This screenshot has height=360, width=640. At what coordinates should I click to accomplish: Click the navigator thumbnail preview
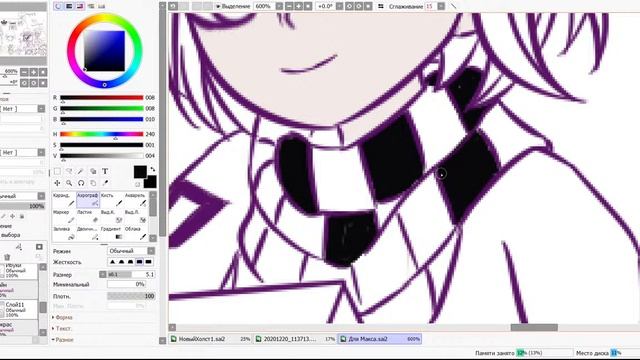[x=23, y=34]
